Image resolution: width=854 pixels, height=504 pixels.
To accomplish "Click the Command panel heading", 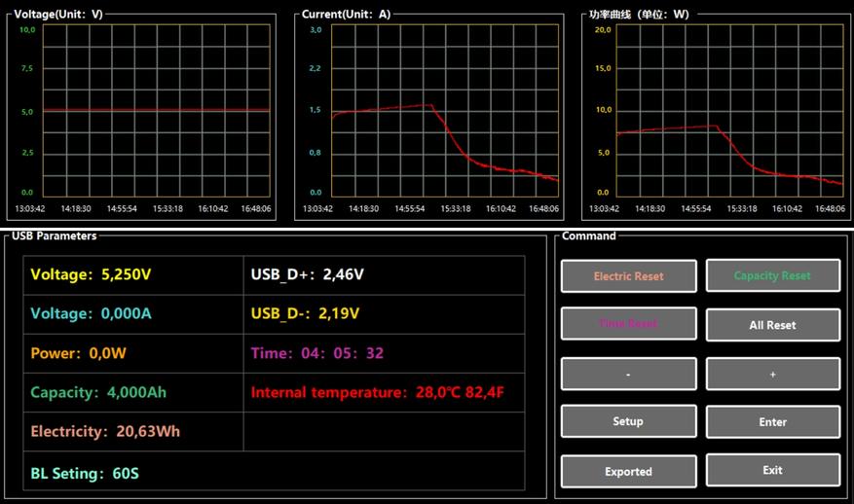I will pyautogui.click(x=589, y=235).
